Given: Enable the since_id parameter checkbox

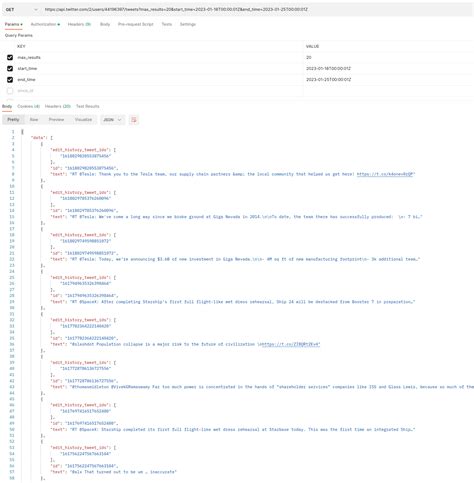Looking at the screenshot, I should 10,91.
